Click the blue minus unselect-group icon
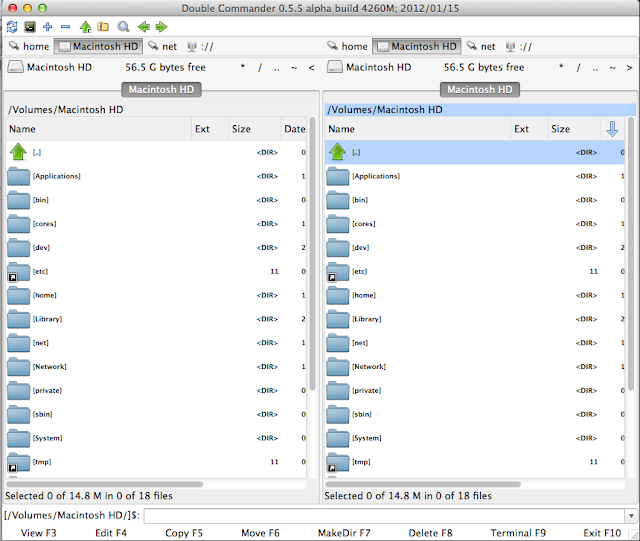Screen dimensions: 640x541 click(x=65, y=26)
